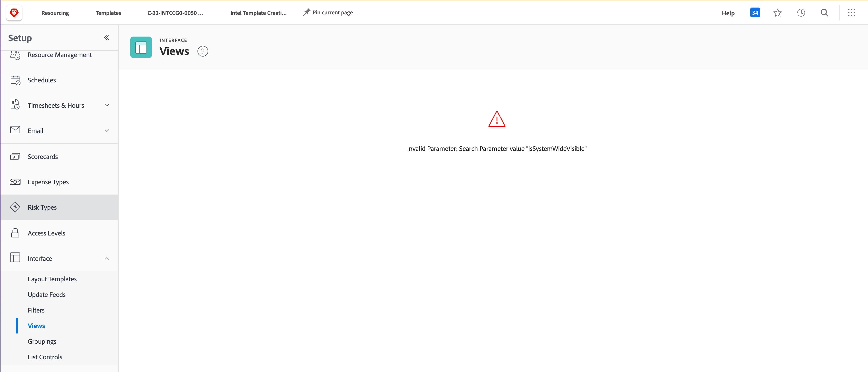Expand the Email section chevron
Image resolution: width=868 pixels, height=372 pixels.
107,131
